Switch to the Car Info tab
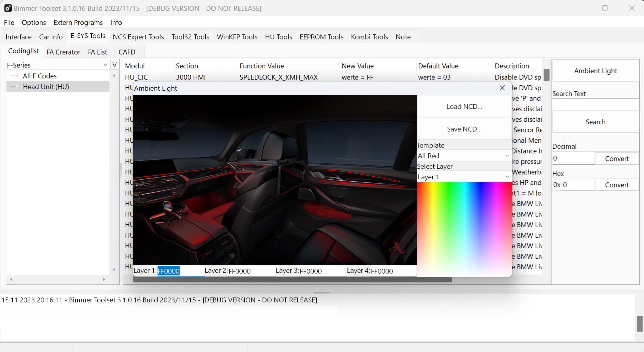This screenshot has width=644, height=352. click(51, 37)
